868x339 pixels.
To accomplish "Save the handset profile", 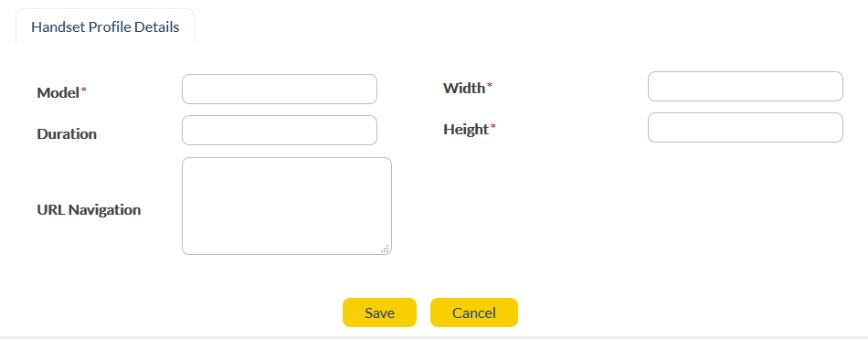I will [379, 313].
